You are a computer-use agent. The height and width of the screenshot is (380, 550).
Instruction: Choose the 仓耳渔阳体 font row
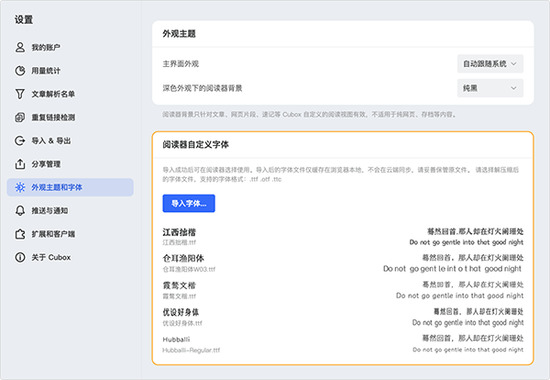343,264
